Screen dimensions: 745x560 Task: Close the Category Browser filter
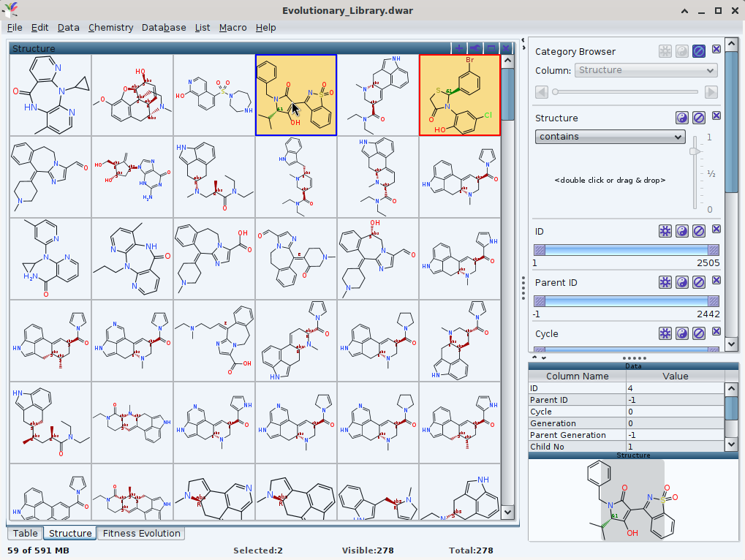716,50
